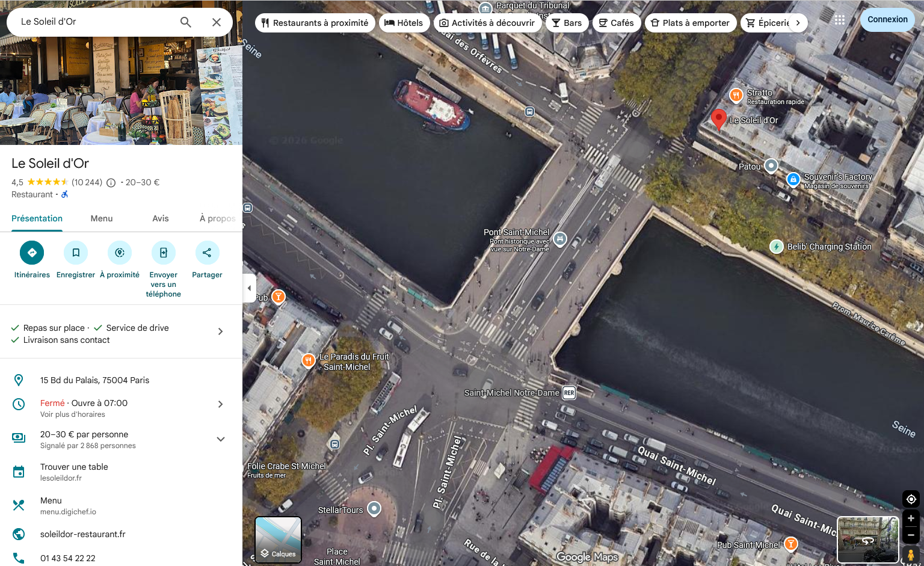Center map on my location
This screenshot has width=924, height=566.
click(911, 499)
